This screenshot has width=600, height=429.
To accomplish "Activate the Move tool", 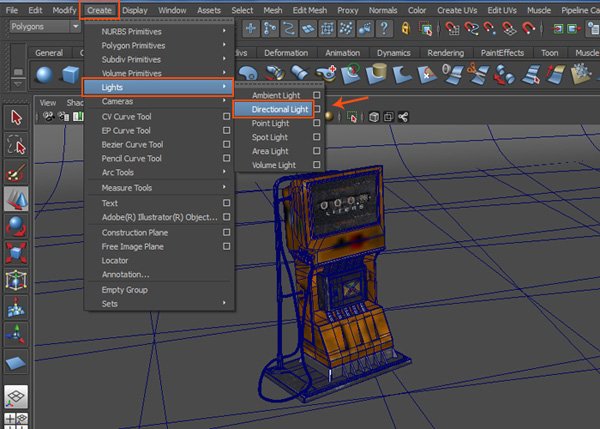I will (x=16, y=199).
